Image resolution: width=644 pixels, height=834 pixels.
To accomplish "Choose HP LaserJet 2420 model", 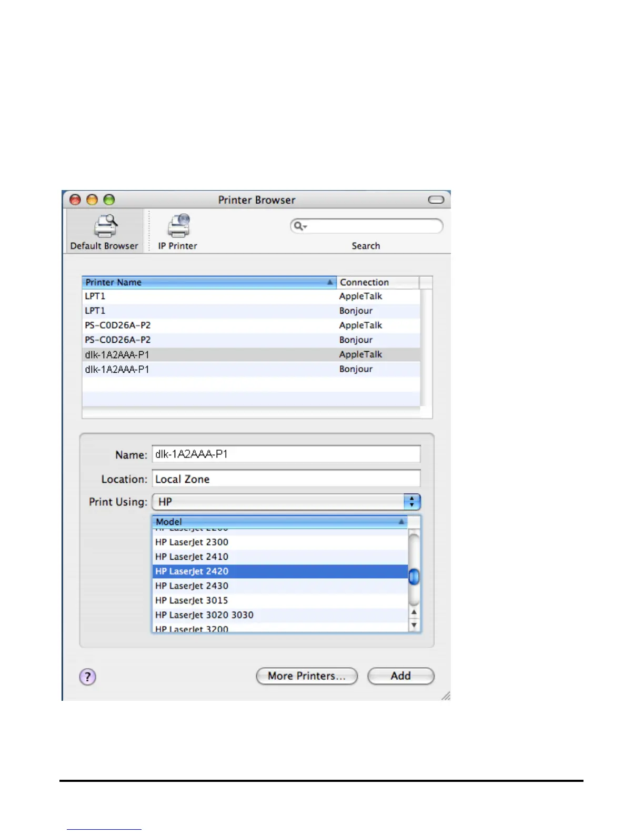I will (280, 571).
